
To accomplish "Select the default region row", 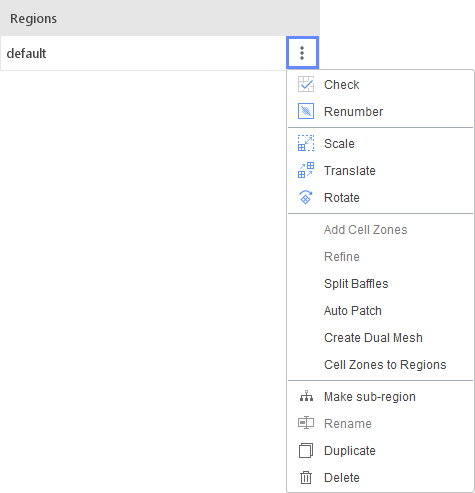I will pyautogui.click(x=143, y=53).
